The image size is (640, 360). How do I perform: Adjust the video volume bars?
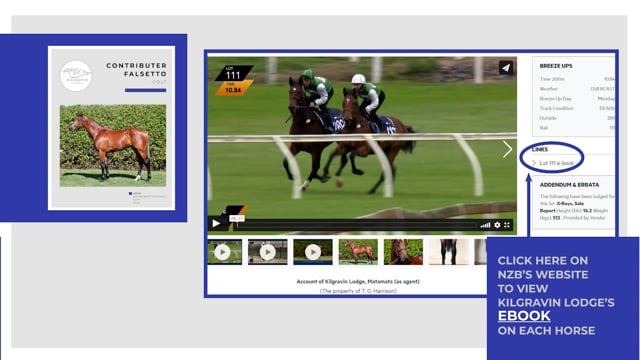pyautogui.click(x=485, y=225)
